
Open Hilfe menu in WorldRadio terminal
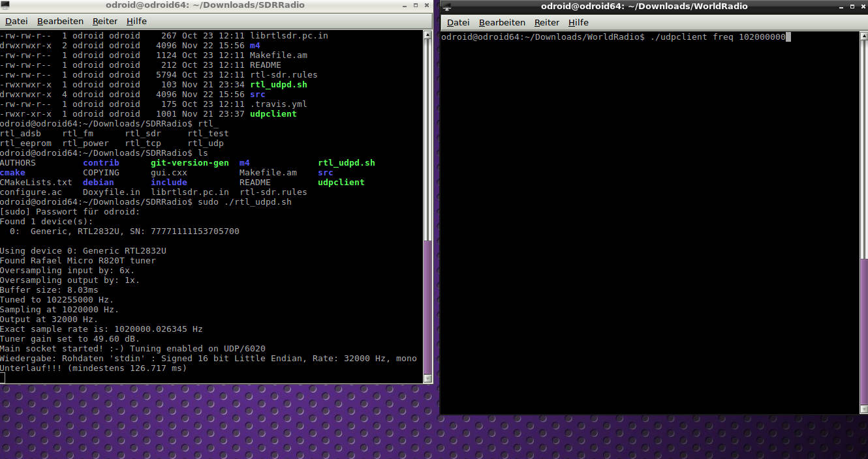coord(578,23)
